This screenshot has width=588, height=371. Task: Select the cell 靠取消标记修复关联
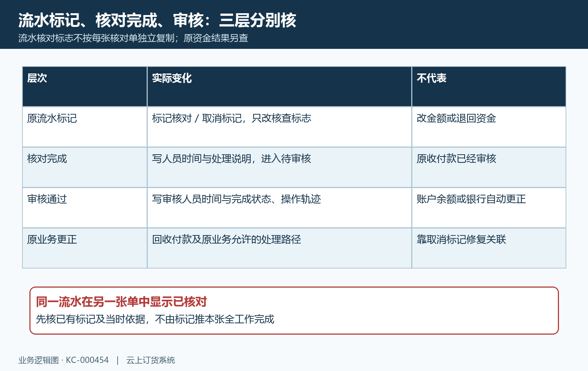[489, 248]
